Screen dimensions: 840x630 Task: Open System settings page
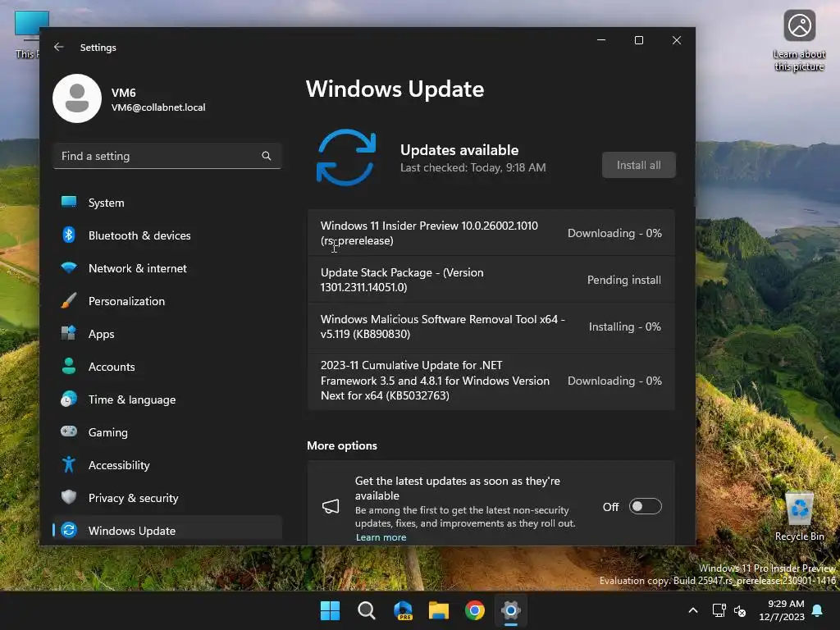point(167,203)
